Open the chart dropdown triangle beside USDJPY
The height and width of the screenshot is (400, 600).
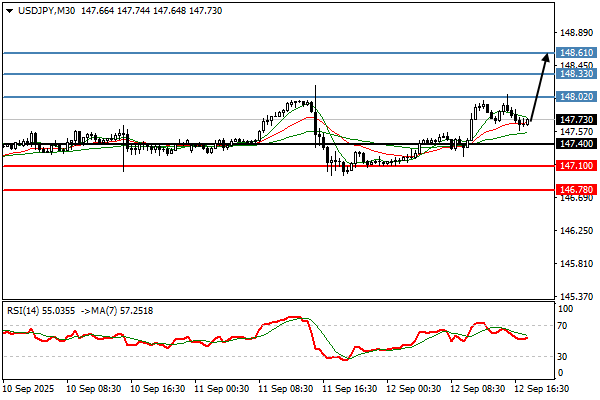(x=10, y=11)
